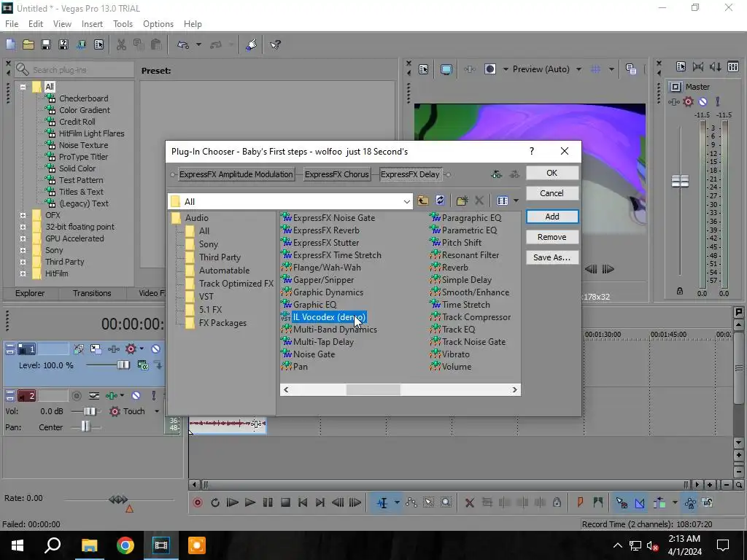747x560 pixels.
Task: Click Master bus FX gear icon
Action: coord(688,101)
